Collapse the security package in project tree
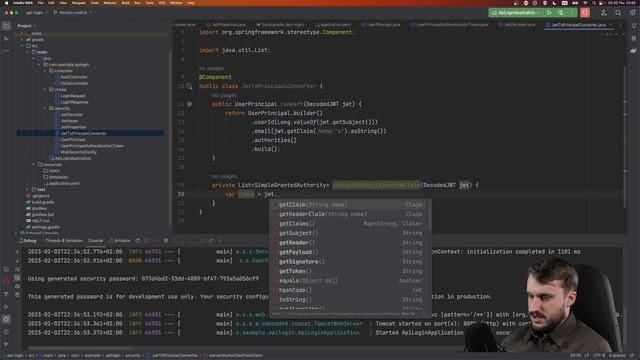Screen dimensions: 640x360 tap(45, 108)
